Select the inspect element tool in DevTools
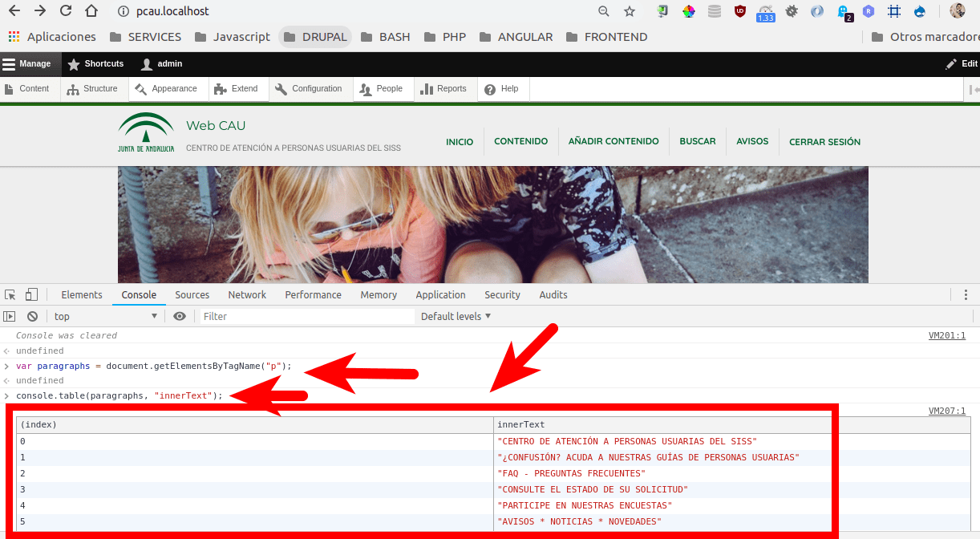This screenshot has height=539, width=980. click(x=11, y=294)
